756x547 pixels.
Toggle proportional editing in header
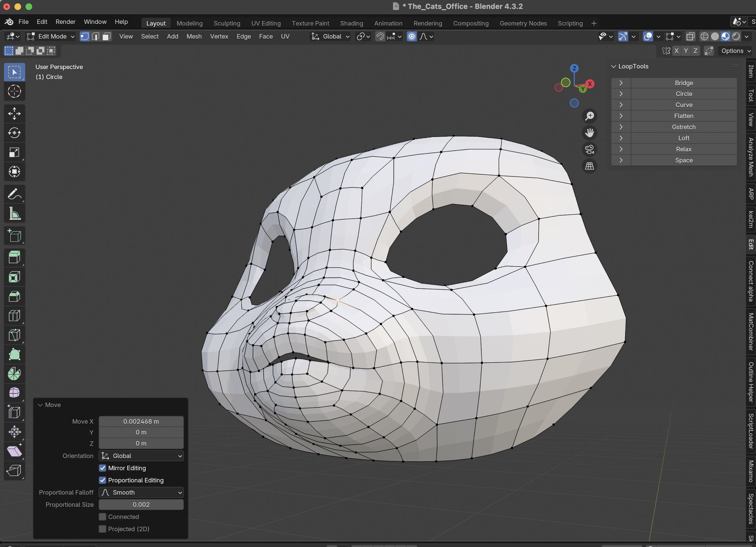click(x=412, y=36)
